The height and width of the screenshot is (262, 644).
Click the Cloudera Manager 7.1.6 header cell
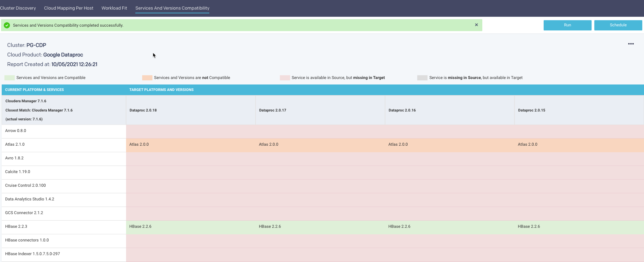tap(64, 110)
